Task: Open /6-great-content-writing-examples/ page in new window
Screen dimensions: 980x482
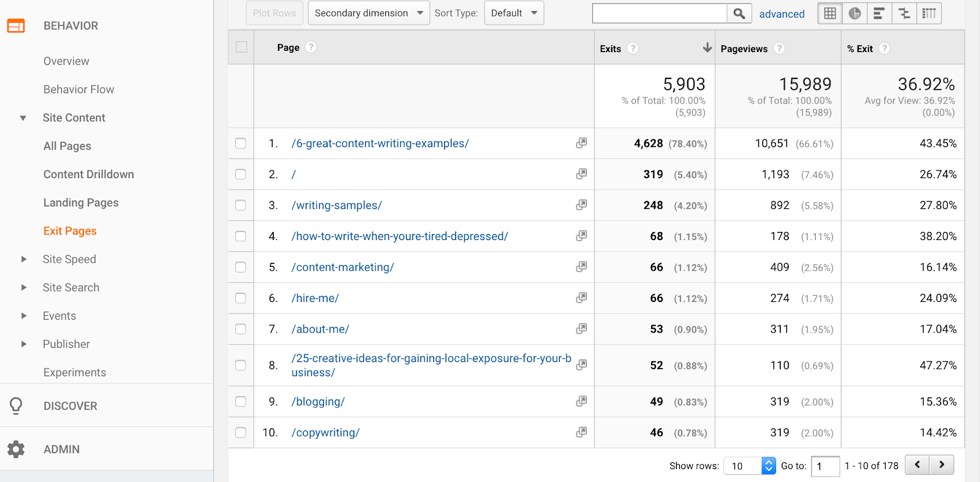Action: [x=581, y=143]
